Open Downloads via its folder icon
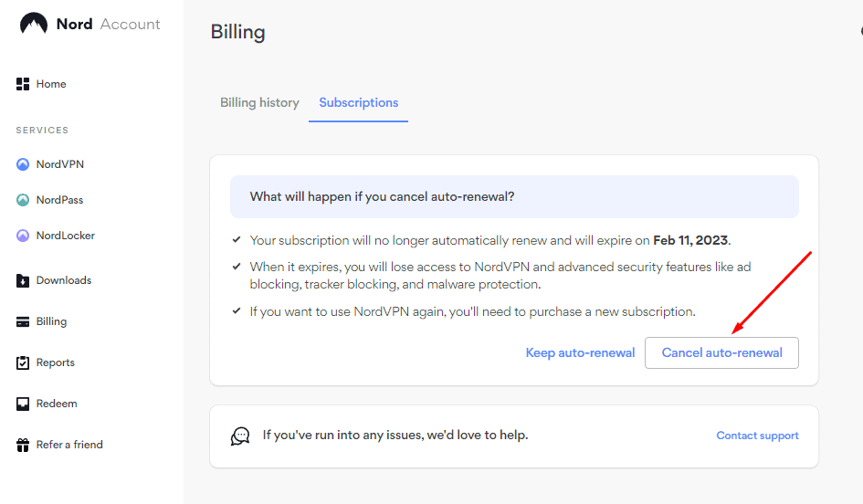 pos(23,280)
